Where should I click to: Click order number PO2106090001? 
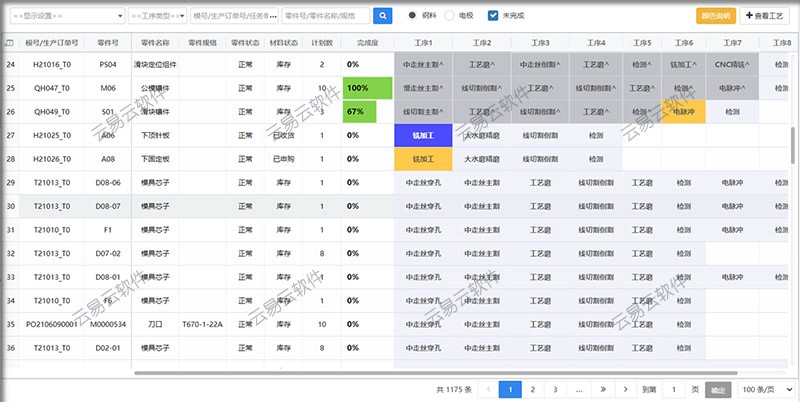52,324
